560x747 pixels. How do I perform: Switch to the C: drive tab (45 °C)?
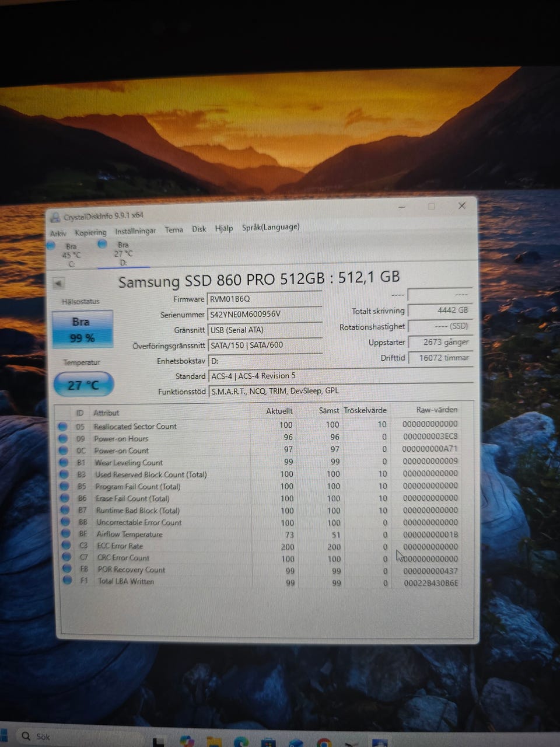tap(70, 255)
